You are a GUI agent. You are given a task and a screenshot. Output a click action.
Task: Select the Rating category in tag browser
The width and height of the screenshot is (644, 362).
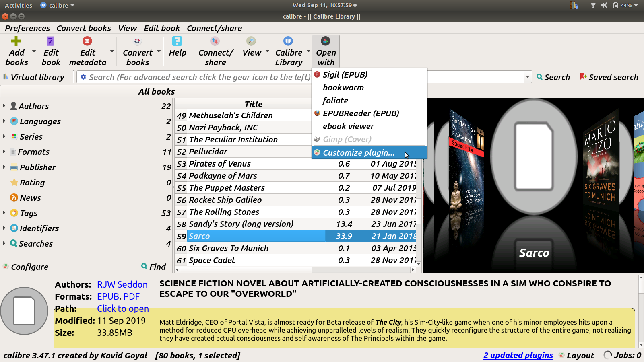(x=32, y=182)
